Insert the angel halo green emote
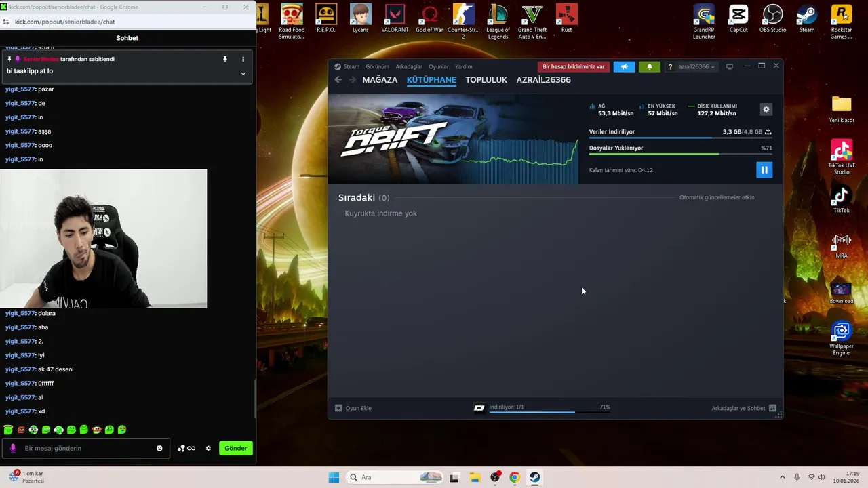868x488 pixels. click(x=8, y=430)
